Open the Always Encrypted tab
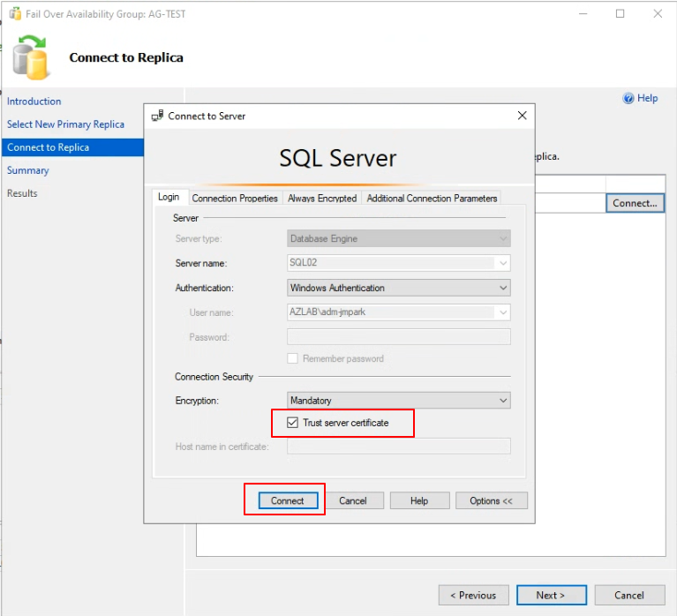The image size is (677, 616). tap(322, 199)
